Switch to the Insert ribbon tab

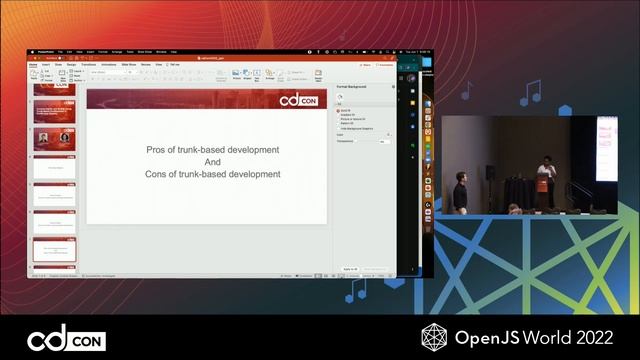pyautogui.click(x=46, y=65)
